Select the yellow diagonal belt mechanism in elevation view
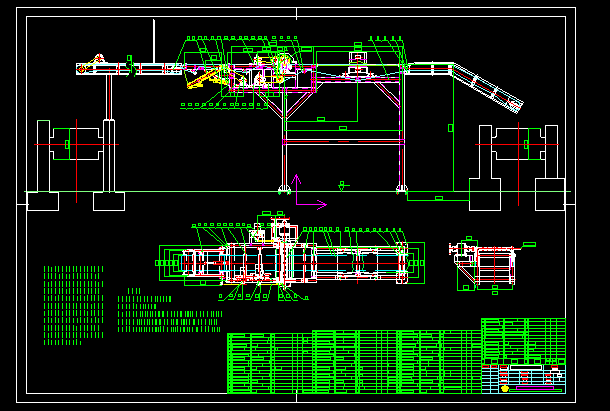Screen dimensions: 610x411 point(207,79)
